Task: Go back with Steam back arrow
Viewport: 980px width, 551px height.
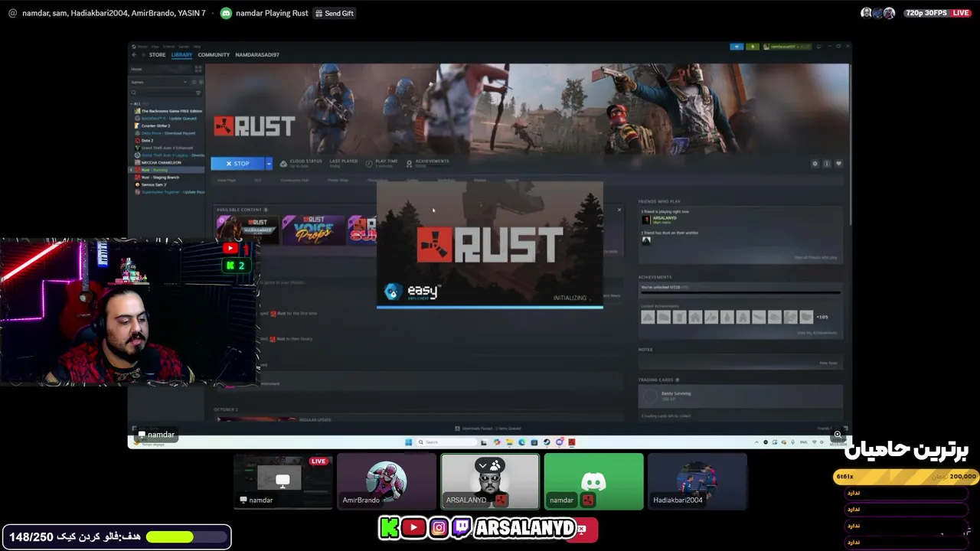Action: coord(135,54)
